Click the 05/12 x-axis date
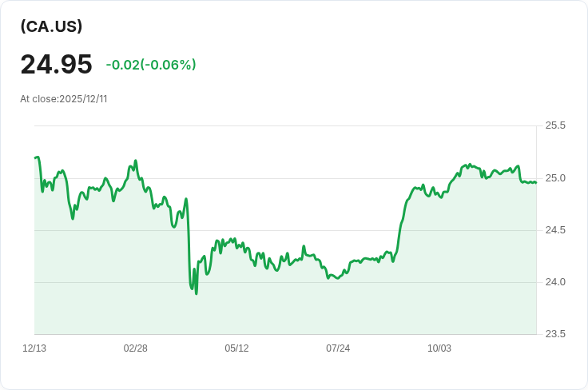 coord(236,348)
